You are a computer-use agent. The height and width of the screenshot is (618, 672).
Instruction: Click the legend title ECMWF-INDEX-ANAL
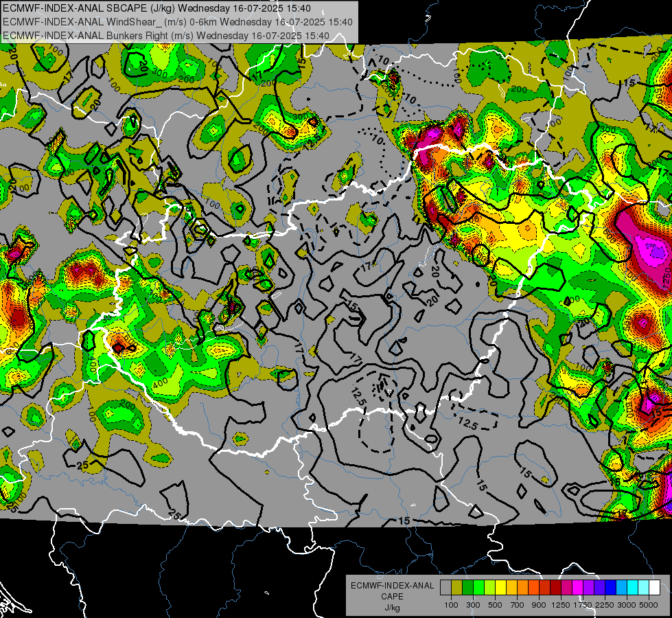tap(392, 586)
